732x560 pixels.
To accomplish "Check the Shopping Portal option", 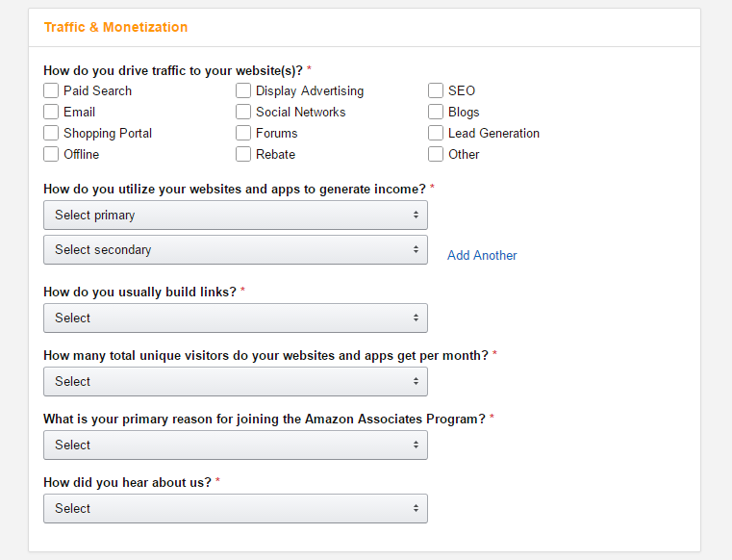I will click(51, 133).
